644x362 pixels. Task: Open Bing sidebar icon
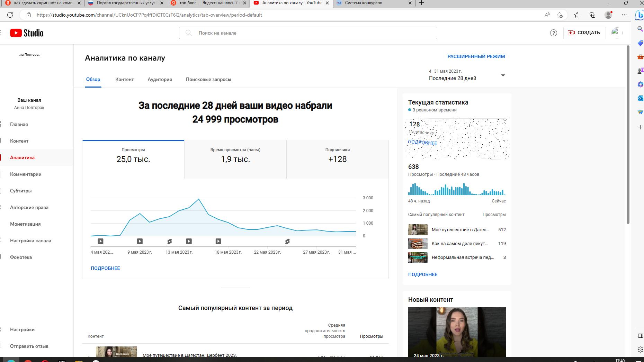coord(639,15)
